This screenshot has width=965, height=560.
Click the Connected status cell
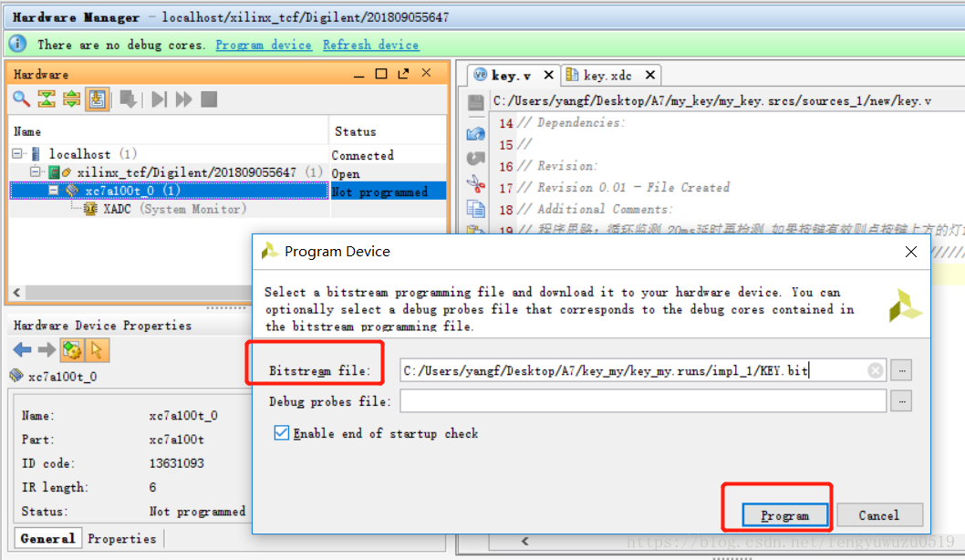388,155
